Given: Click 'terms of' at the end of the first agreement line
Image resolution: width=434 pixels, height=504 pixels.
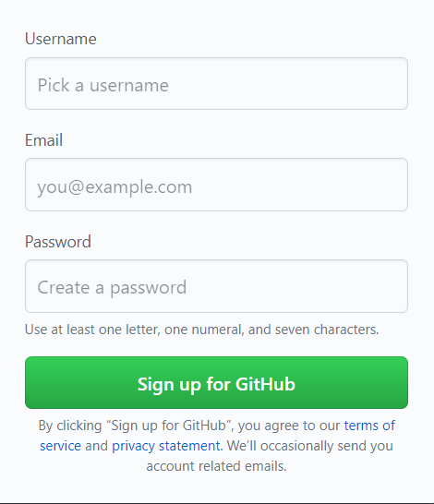Looking at the screenshot, I should pyautogui.click(x=369, y=426).
